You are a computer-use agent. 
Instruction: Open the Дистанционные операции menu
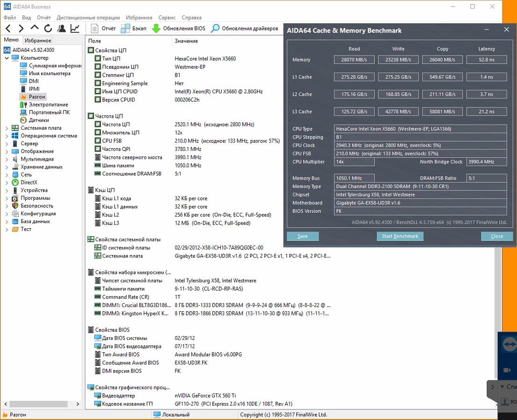(88, 17)
